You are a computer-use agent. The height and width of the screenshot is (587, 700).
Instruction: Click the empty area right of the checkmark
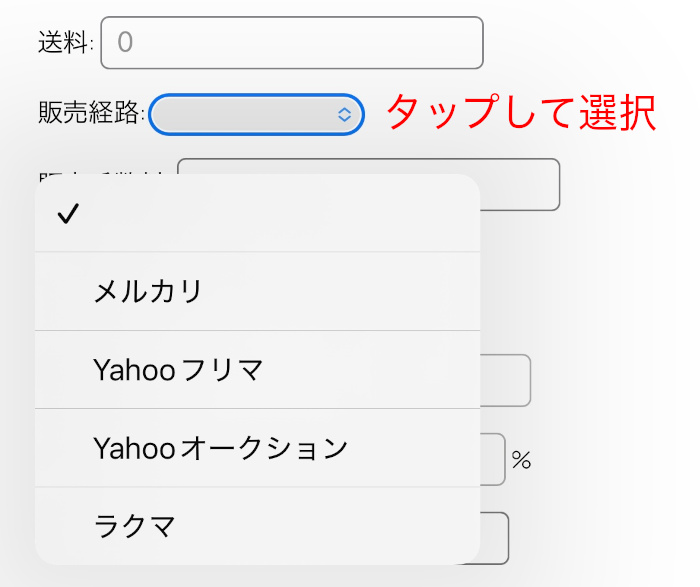tap(300, 213)
